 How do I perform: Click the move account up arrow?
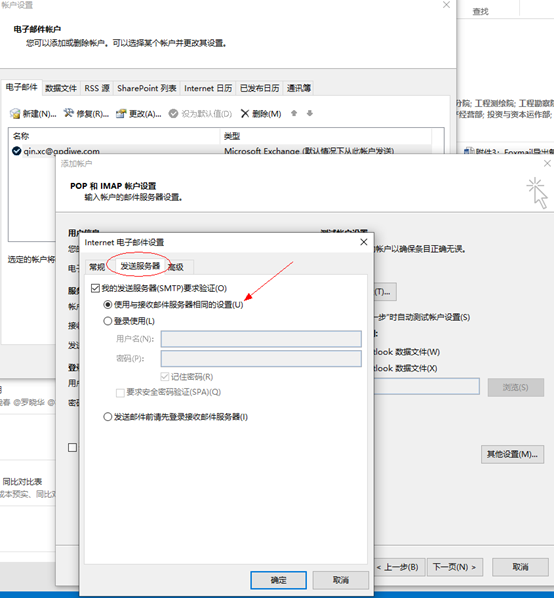[294, 113]
